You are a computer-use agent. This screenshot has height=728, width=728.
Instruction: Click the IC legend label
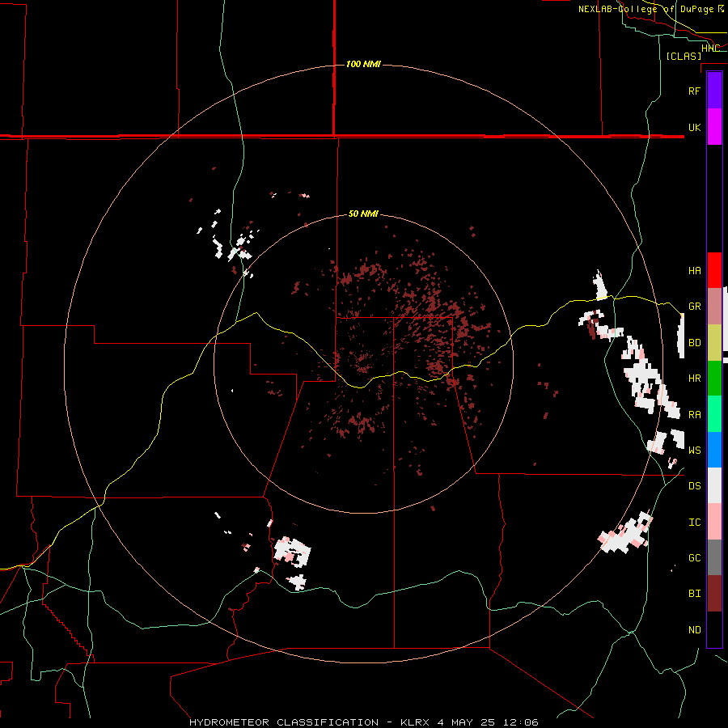pyautogui.click(x=694, y=522)
